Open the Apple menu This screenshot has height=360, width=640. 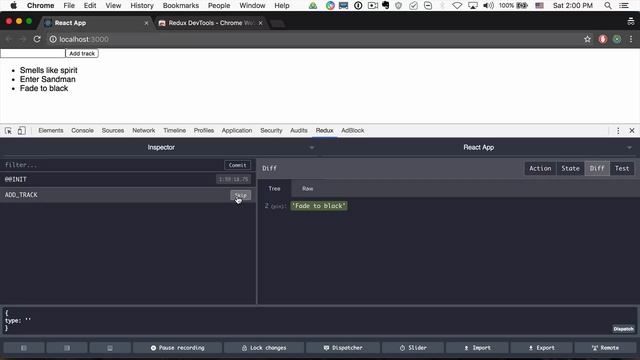[x=13, y=5]
